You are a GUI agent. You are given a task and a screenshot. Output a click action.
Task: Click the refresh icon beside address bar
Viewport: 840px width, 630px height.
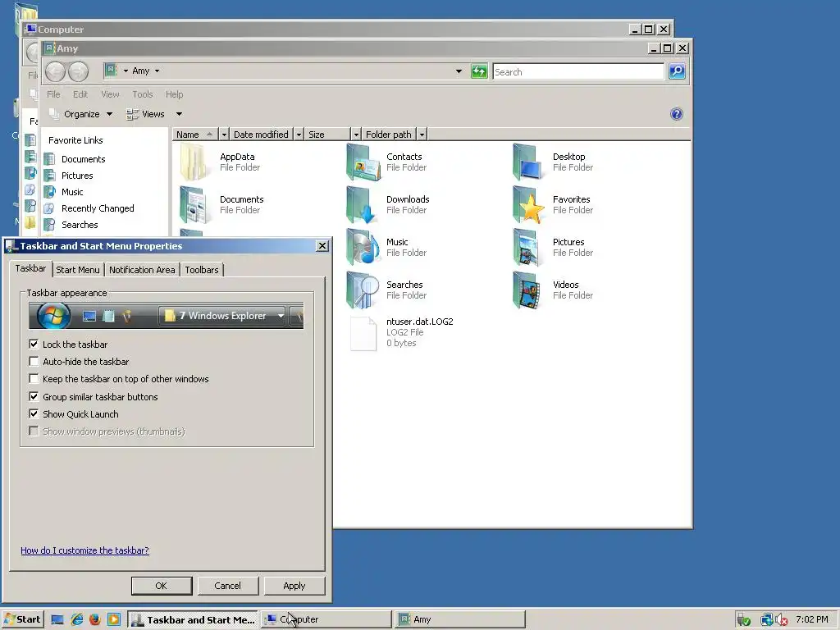tap(479, 71)
